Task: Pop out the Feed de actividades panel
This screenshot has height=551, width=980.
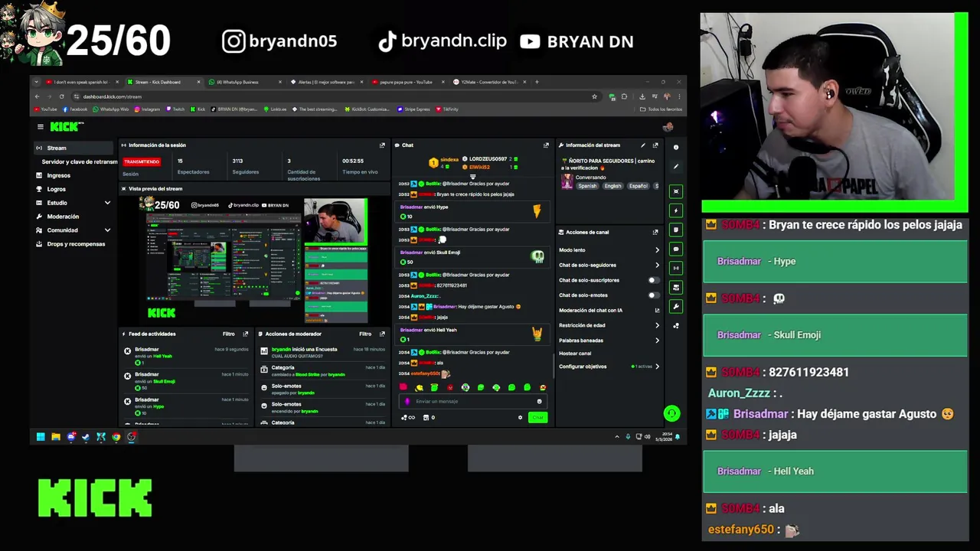Action: pyautogui.click(x=245, y=334)
